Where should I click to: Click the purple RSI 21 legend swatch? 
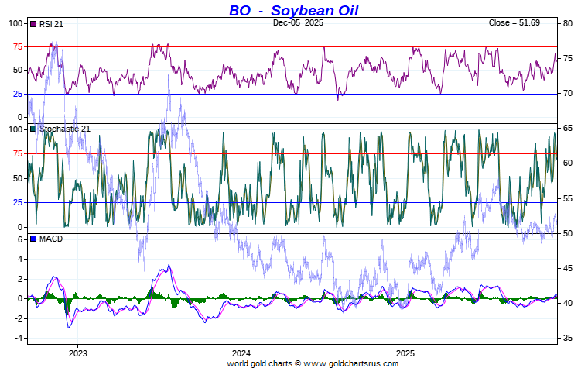(33, 24)
